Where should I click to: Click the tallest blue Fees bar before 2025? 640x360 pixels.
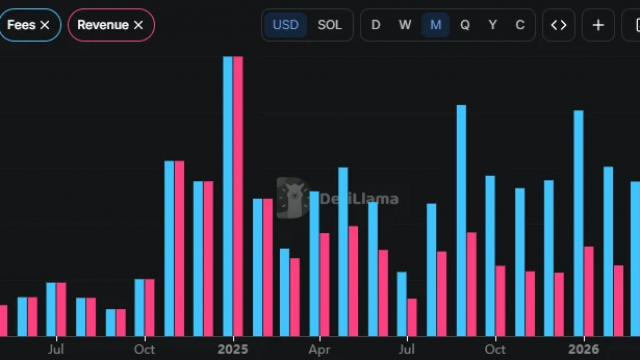click(x=169, y=249)
